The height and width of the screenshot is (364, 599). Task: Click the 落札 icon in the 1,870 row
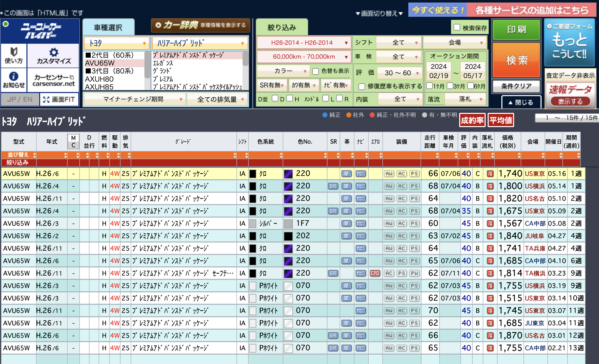coord(490,336)
